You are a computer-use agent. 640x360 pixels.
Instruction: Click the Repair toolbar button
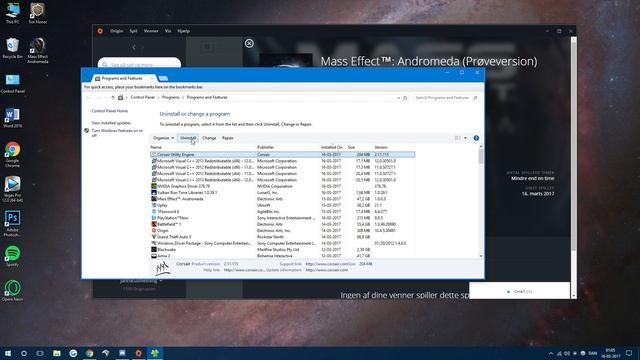coord(228,138)
